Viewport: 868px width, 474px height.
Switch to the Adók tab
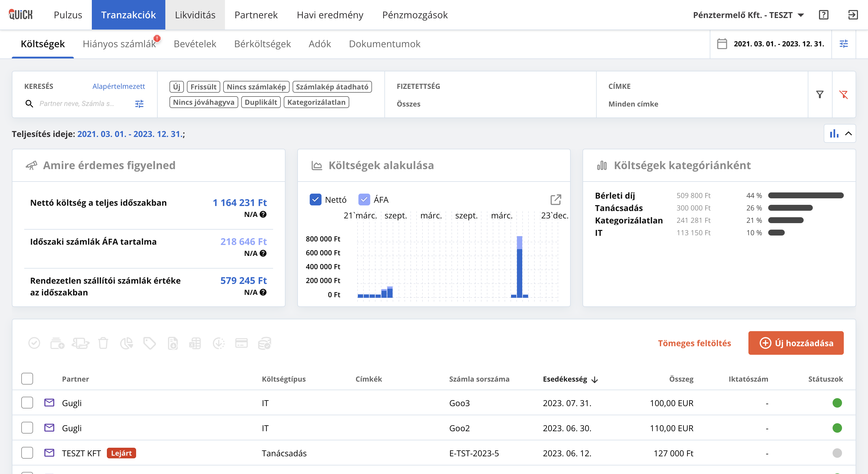pyautogui.click(x=320, y=44)
